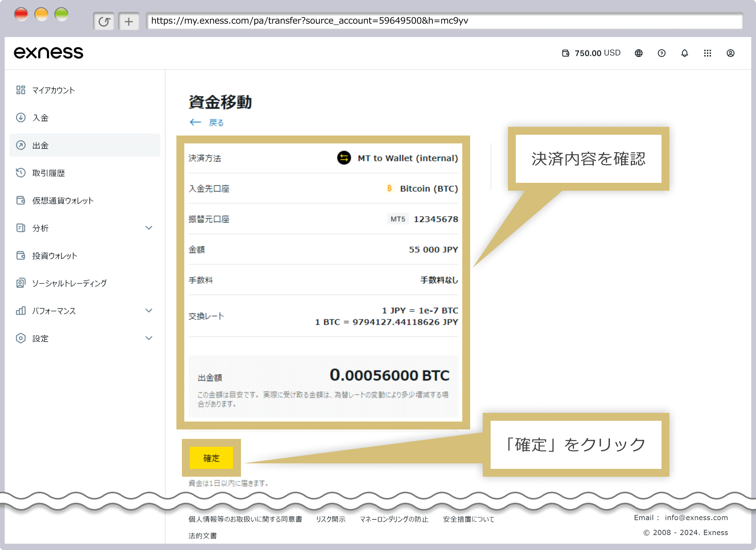Click the back arrow beside 戻る
The width and height of the screenshot is (756, 550).
click(x=195, y=123)
